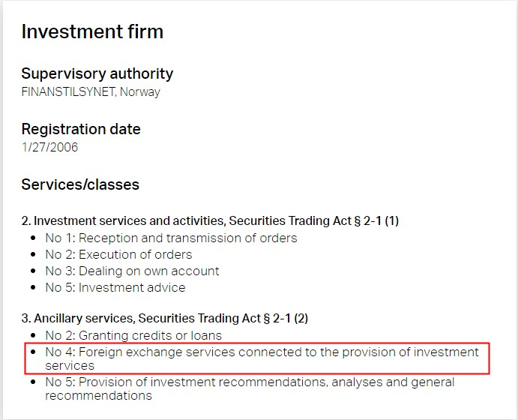This screenshot has width=518, height=420.
Task: Select "No 2: Execution of orders" item
Action: tap(118, 254)
